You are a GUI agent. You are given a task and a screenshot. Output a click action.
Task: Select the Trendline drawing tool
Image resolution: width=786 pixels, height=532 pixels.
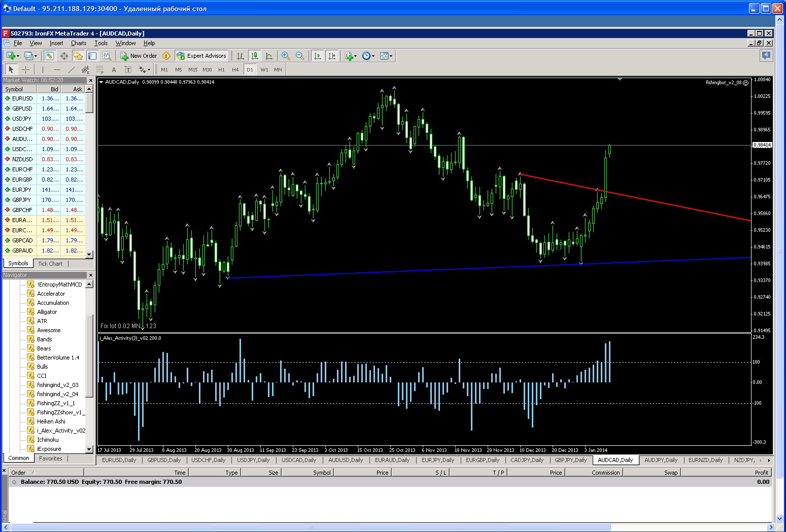click(72, 69)
